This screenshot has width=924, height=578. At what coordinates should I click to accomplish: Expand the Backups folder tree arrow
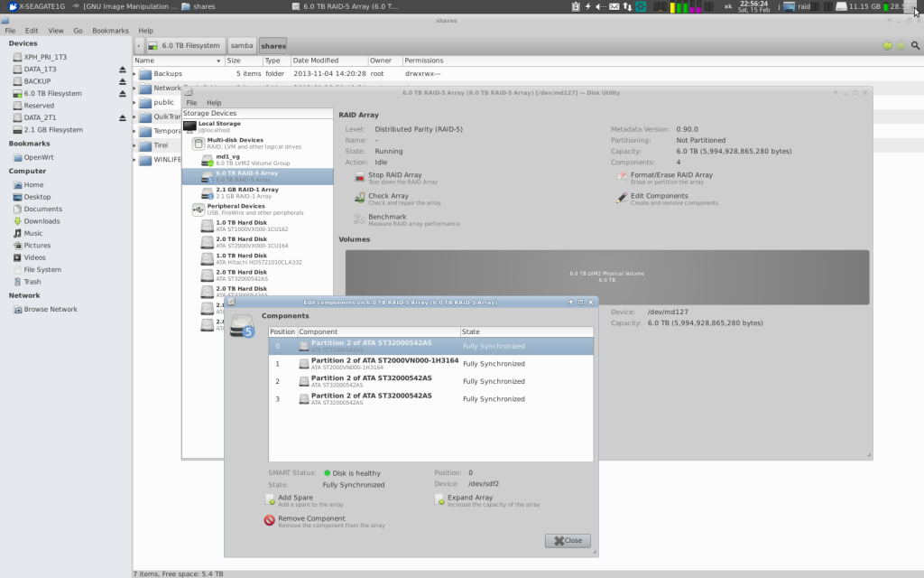pos(135,73)
